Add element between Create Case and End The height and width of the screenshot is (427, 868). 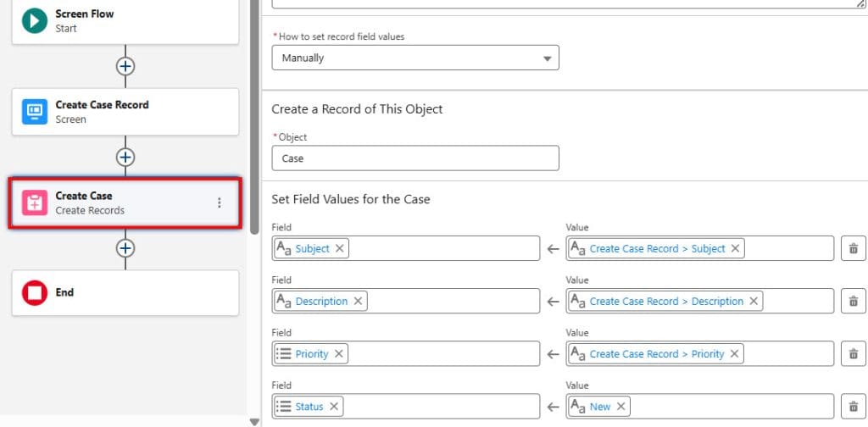[125, 248]
